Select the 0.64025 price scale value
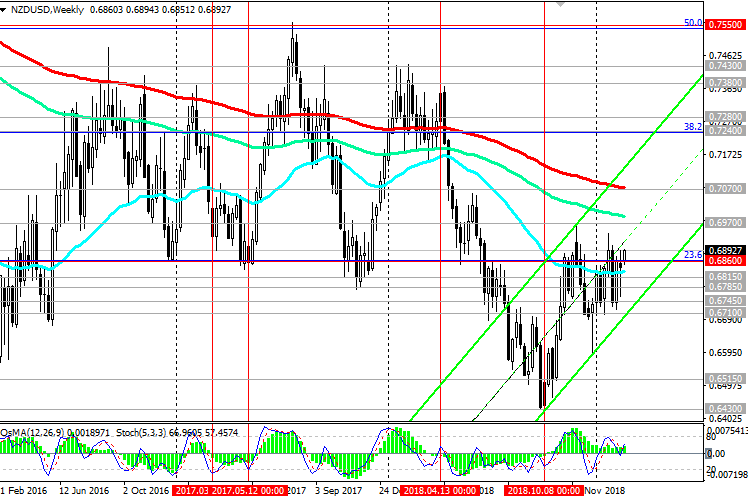 [x=726, y=418]
